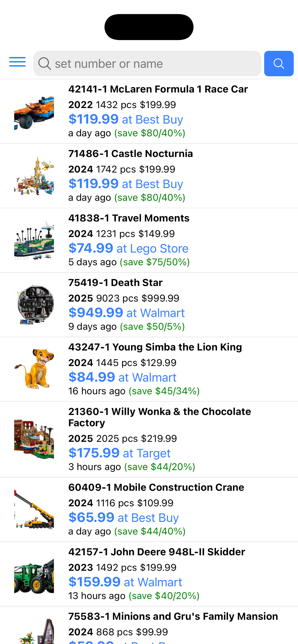Click the blue search button
298x644 pixels.
279,63
